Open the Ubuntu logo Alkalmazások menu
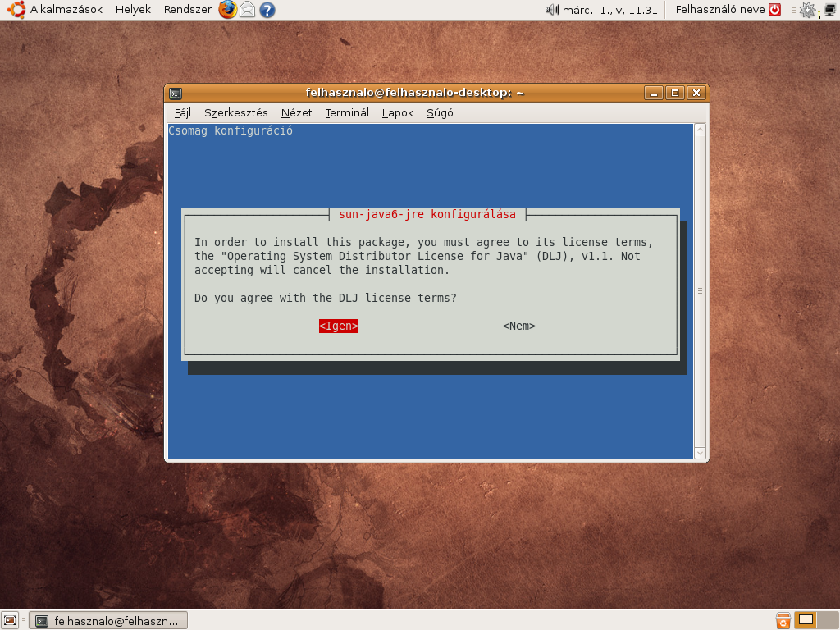The image size is (840, 630). (54, 10)
